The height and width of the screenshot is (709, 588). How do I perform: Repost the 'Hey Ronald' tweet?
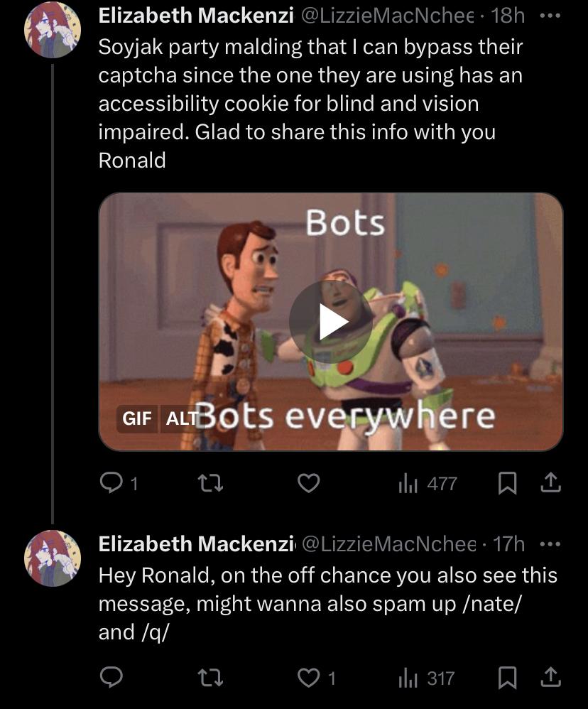[x=209, y=678]
